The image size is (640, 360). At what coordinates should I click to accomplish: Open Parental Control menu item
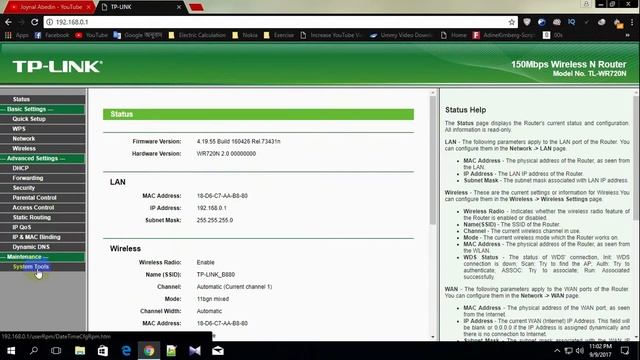pos(34,197)
